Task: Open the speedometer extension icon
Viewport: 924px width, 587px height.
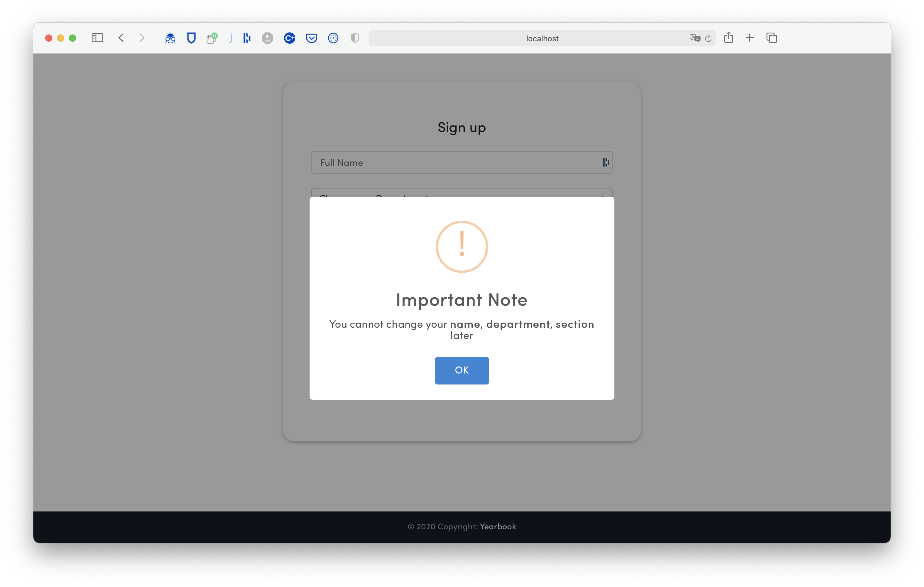Action: pos(333,38)
